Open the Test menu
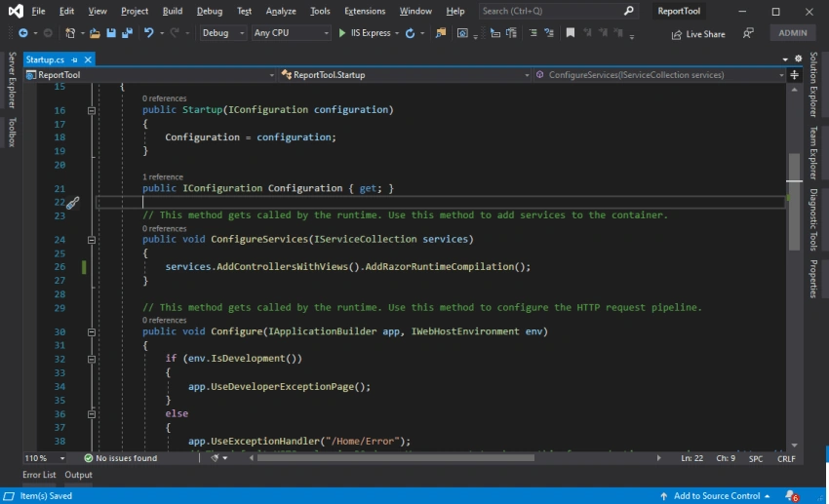 [x=244, y=11]
